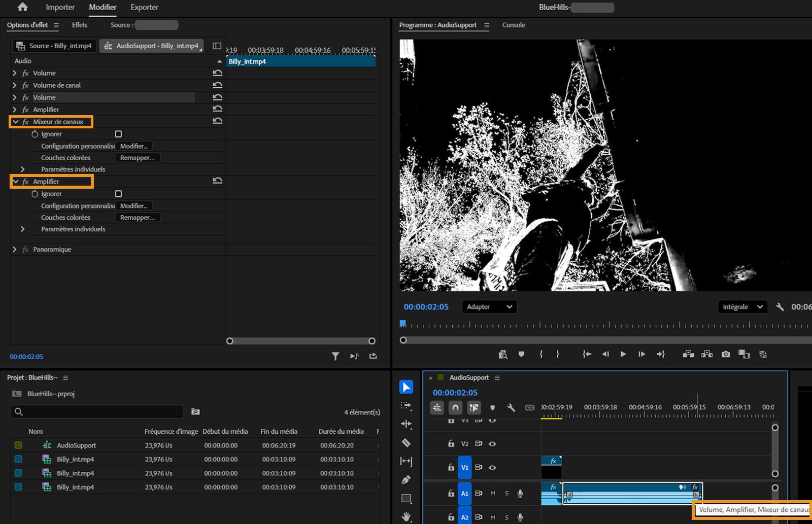Expand the Panoramique effect
Screen dimensions: 812x524
[15, 250]
